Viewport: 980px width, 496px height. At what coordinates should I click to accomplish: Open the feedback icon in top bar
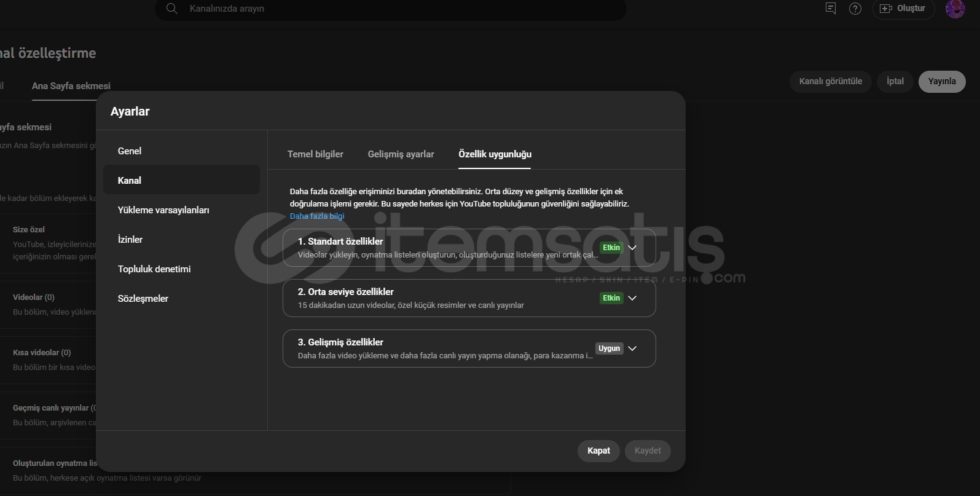(x=831, y=8)
